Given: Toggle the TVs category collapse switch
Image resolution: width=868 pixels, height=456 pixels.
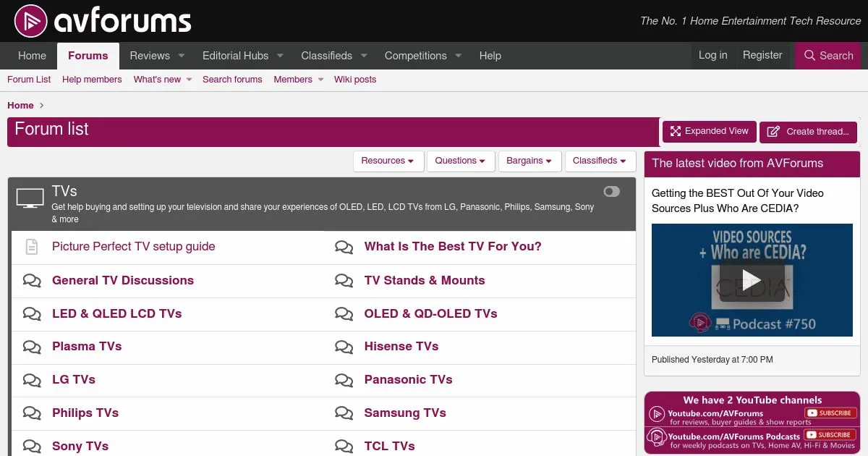Looking at the screenshot, I should (x=612, y=192).
